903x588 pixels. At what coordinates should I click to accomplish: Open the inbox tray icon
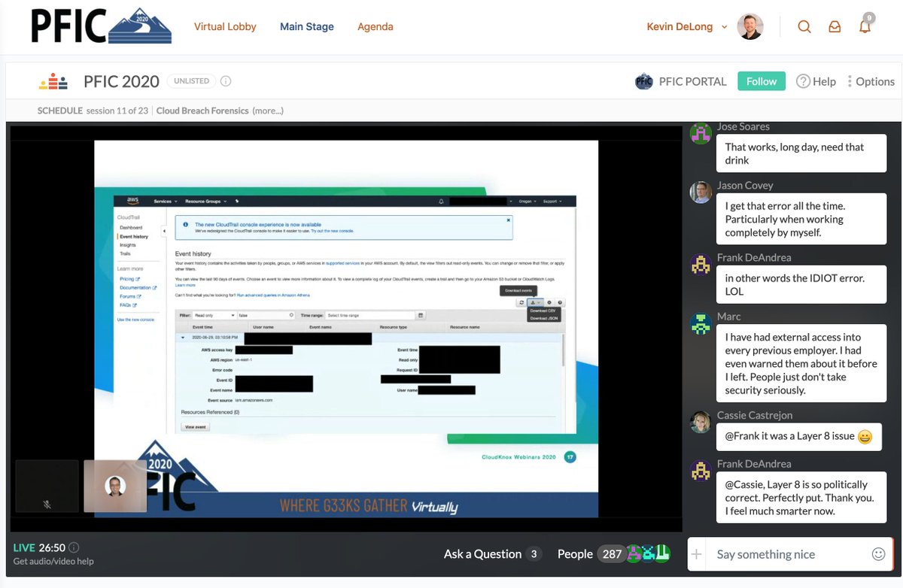[x=835, y=26]
